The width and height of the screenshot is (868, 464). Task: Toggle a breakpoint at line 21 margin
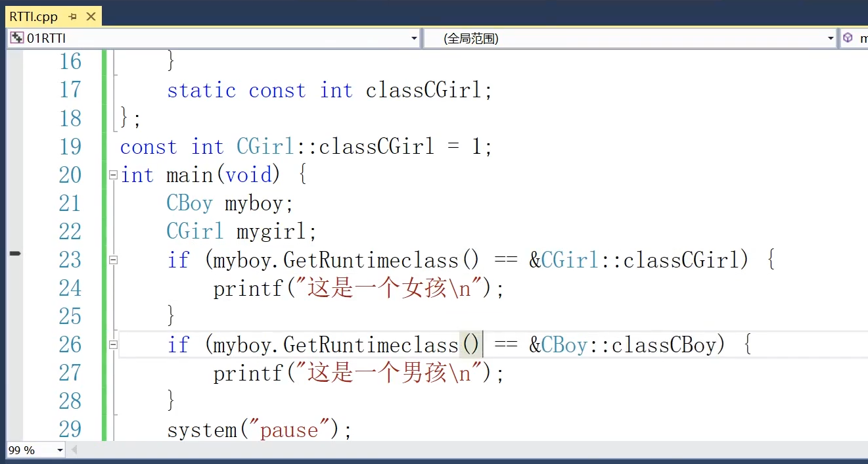pyautogui.click(x=15, y=203)
